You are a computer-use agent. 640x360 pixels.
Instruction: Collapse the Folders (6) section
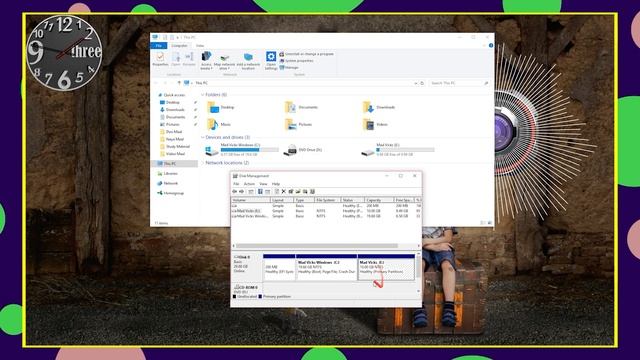202,95
